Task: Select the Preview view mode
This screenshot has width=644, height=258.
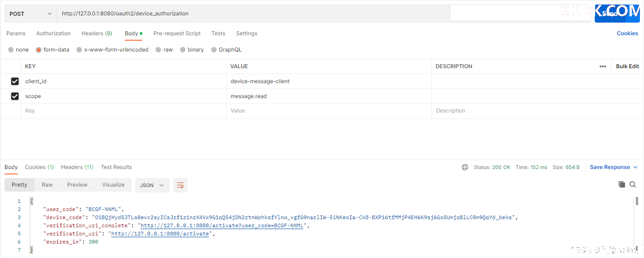Action: coord(77,185)
